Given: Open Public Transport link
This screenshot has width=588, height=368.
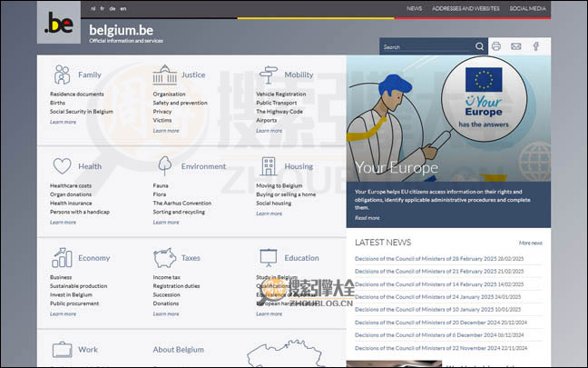Looking at the screenshot, I should (277, 103).
